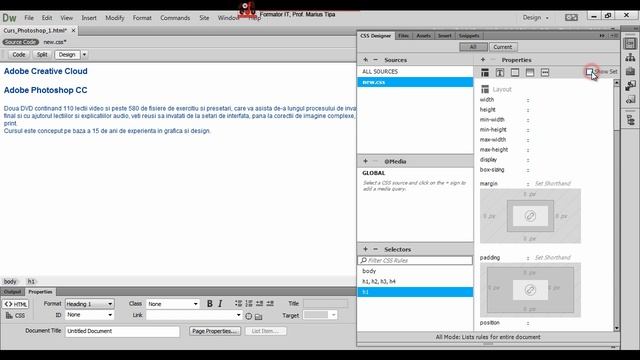Image resolution: width=640 pixels, height=360 pixels.
Task: Click the indent (blockquote) icon
Action: (270, 303)
